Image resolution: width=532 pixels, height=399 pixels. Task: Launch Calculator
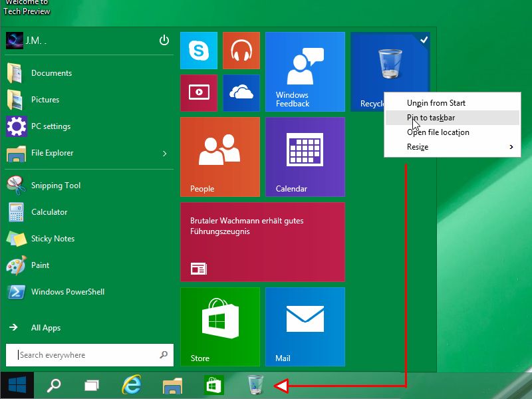coord(89,212)
